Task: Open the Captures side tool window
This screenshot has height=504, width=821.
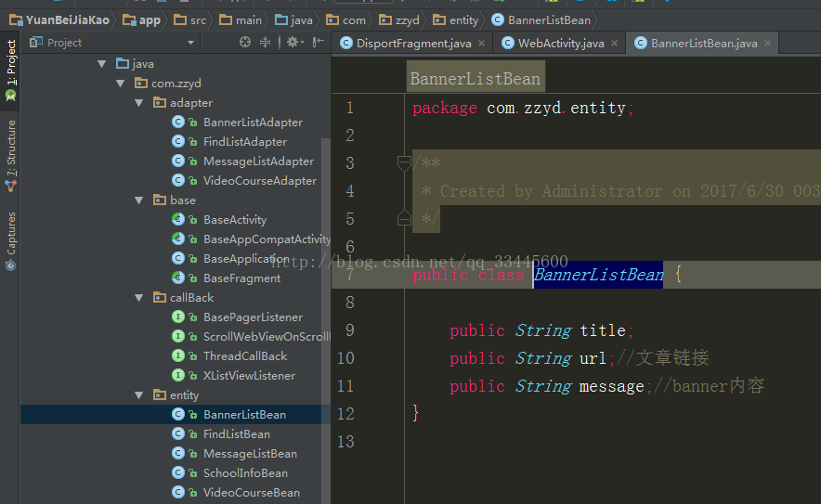Action: [10, 240]
